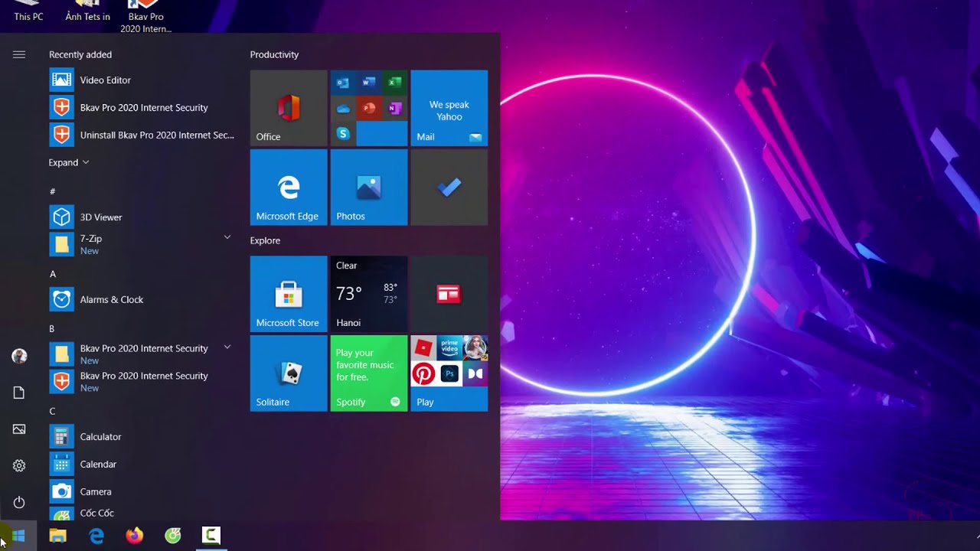Open Pictures from Start sidebar

point(19,429)
